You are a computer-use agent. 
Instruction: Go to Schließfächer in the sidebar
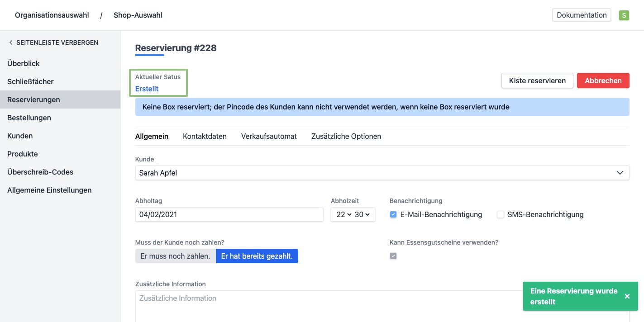pos(30,81)
